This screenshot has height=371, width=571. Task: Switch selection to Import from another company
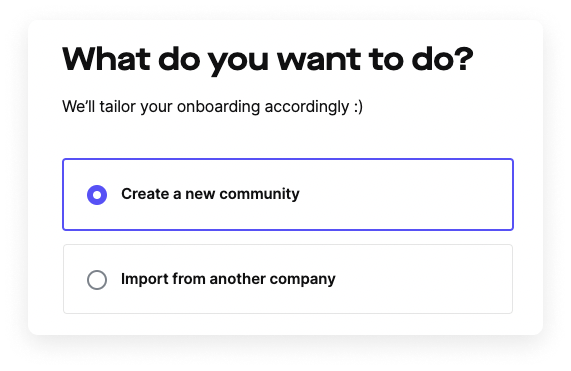[x=97, y=280]
